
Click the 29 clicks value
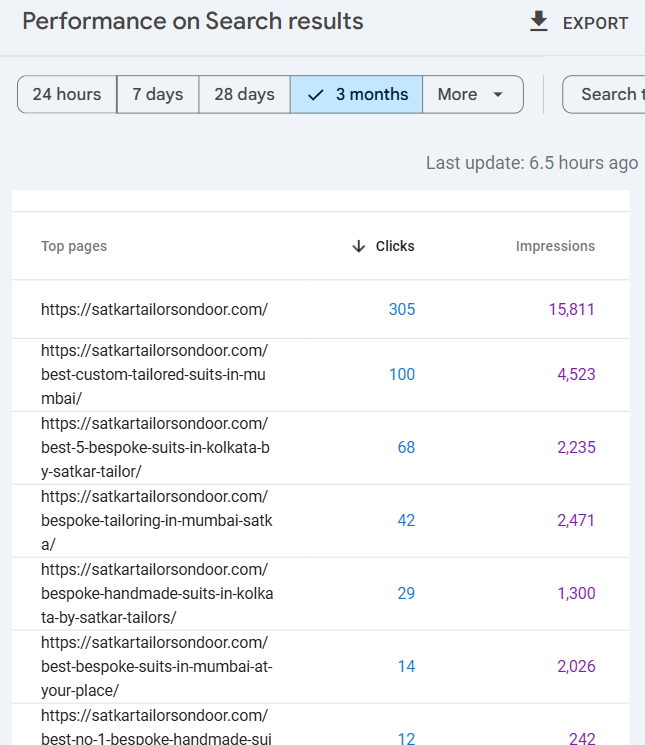(406, 593)
